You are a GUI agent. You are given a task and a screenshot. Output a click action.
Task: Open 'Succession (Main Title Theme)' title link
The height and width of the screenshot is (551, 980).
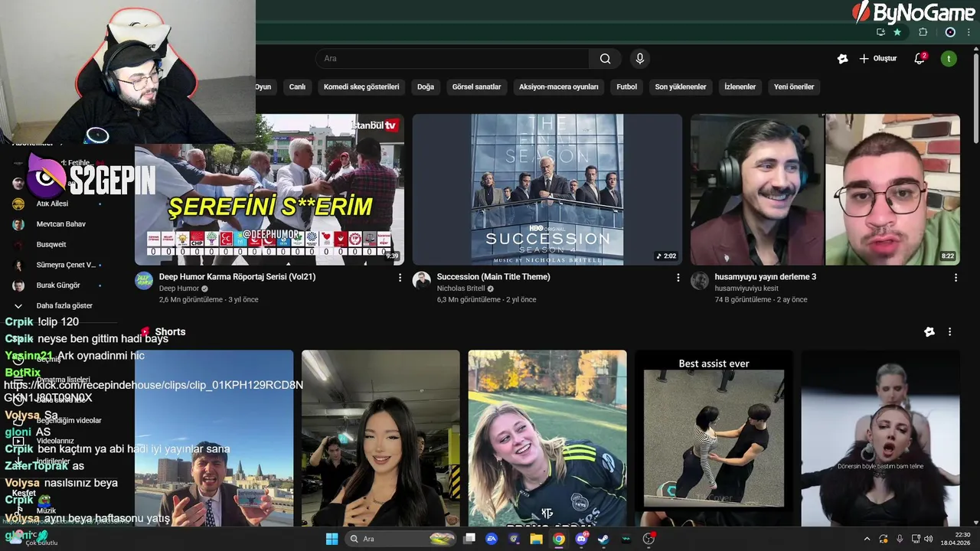494,277
